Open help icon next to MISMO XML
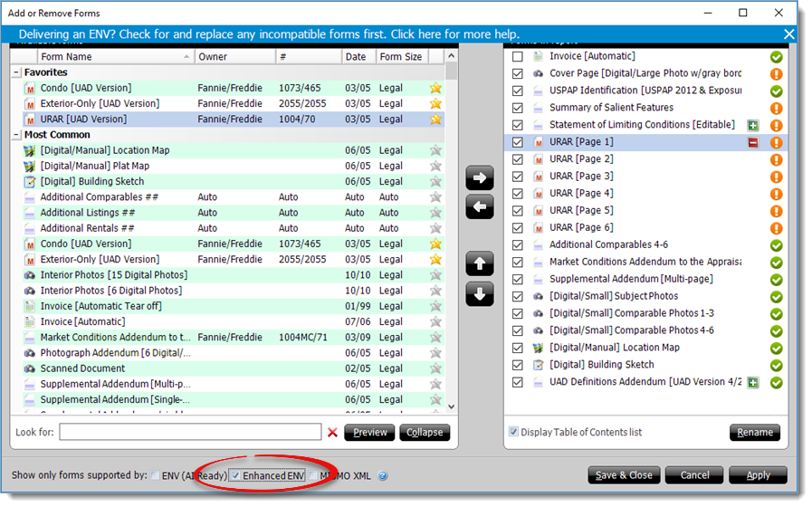 [x=383, y=476]
